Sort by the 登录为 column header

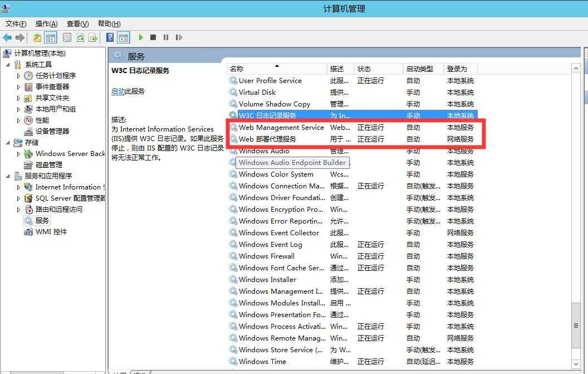(x=460, y=69)
